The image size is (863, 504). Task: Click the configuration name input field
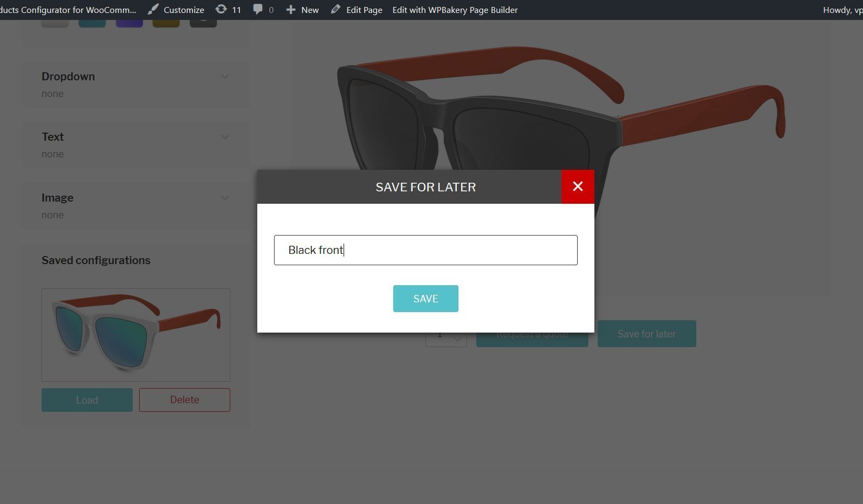(x=426, y=250)
